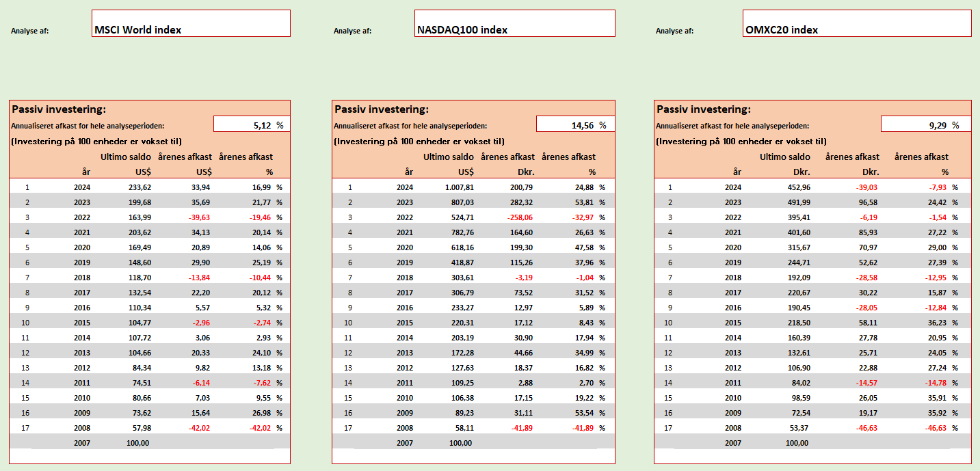Screen dimensions: 980x471
Task: Click year 2008 in the OMXC20 table
Action: (733, 428)
